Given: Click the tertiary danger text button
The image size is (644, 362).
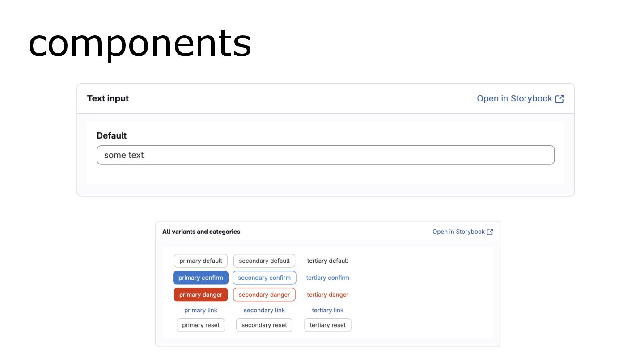Looking at the screenshot, I should pyautogui.click(x=327, y=295).
